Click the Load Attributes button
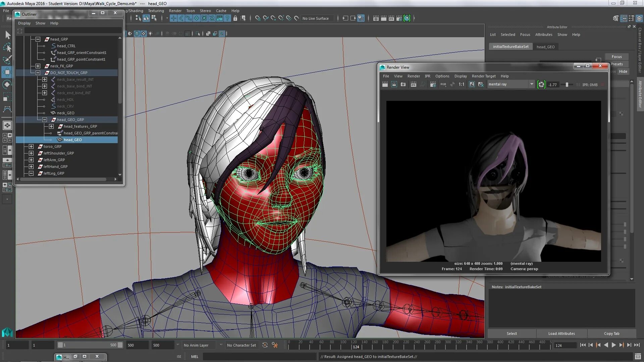This screenshot has width=644, height=362. [x=561, y=334]
